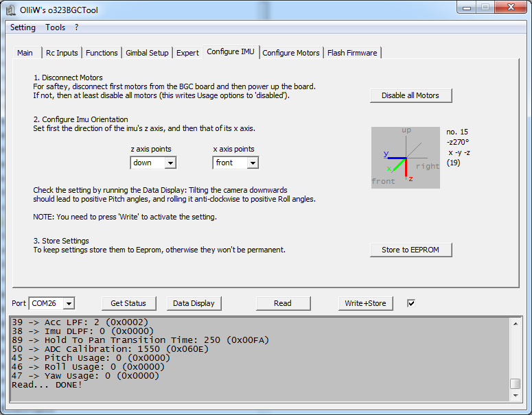Click the Store to EEPROM button

click(410, 250)
